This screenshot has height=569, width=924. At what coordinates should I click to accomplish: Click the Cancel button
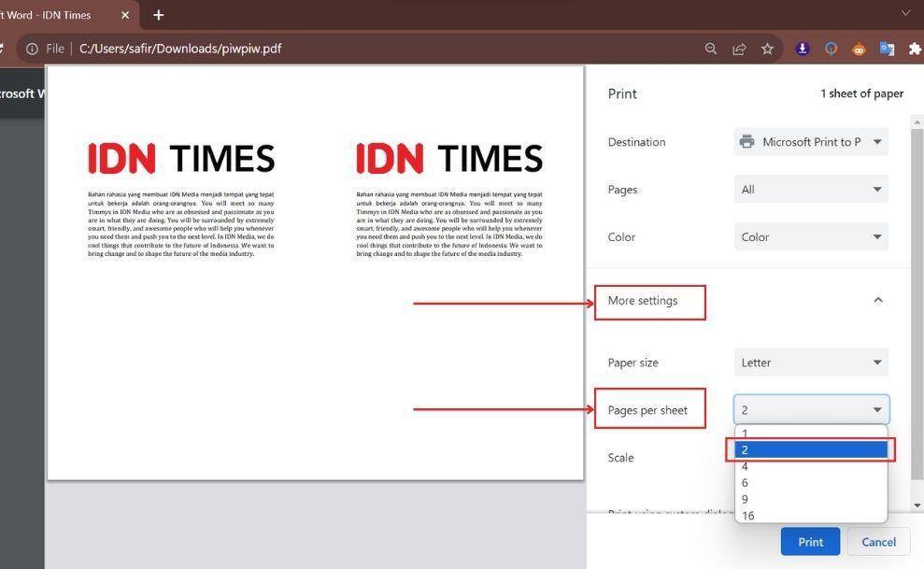coord(878,542)
